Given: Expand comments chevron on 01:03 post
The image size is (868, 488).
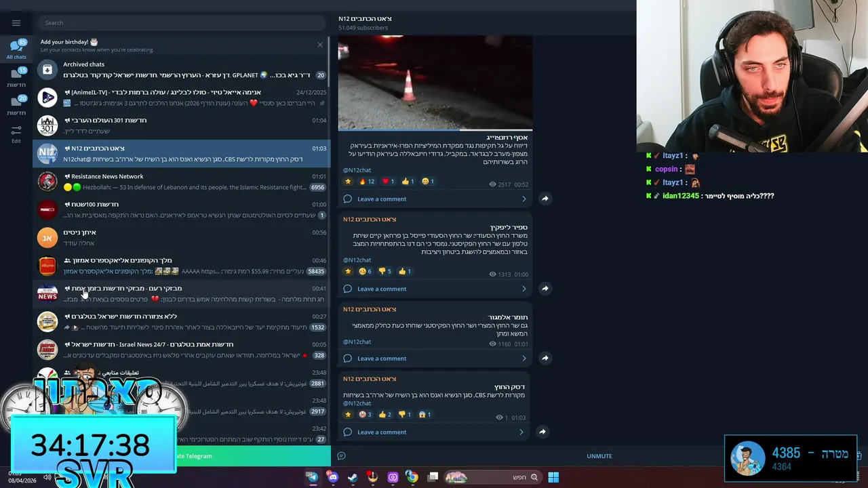Looking at the screenshot, I should click(521, 432).
